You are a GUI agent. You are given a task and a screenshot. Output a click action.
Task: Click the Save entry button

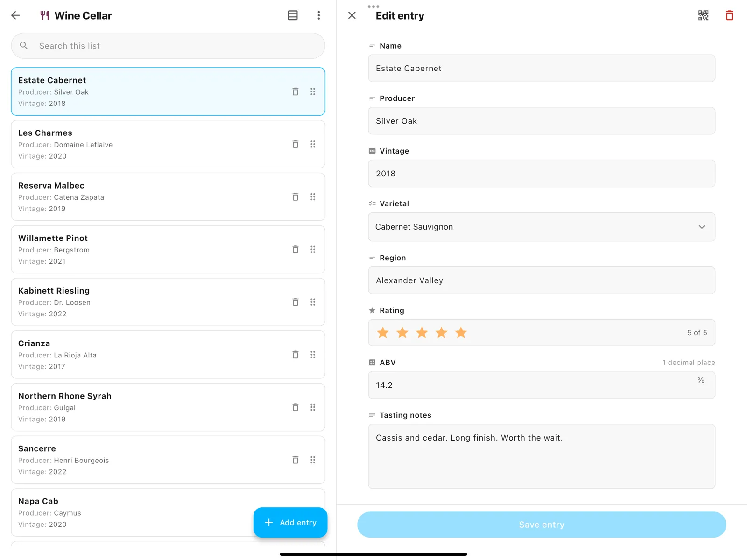tap(542, 525)
